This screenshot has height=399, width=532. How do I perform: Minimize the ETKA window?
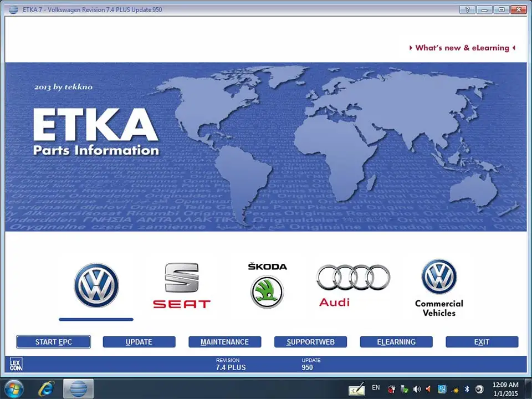point(484,9)
